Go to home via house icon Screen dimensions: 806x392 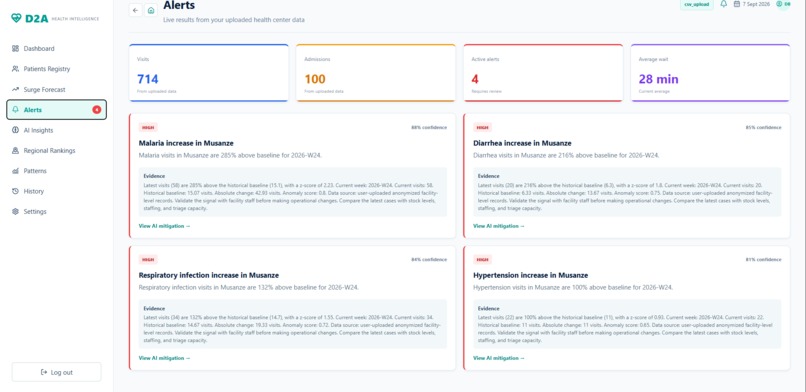click(x=151, y=10)
